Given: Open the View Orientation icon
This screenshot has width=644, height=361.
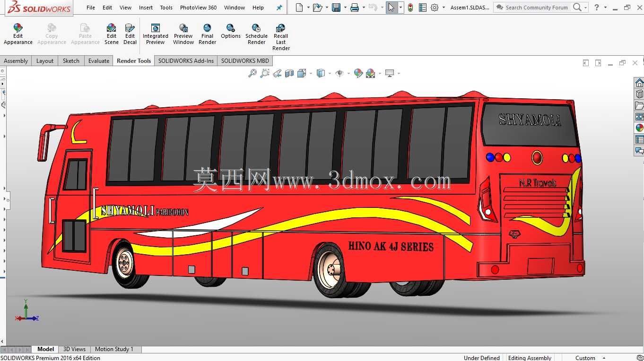Looking at the screenshot, I should pyautogui.click(x=302, y=73).
